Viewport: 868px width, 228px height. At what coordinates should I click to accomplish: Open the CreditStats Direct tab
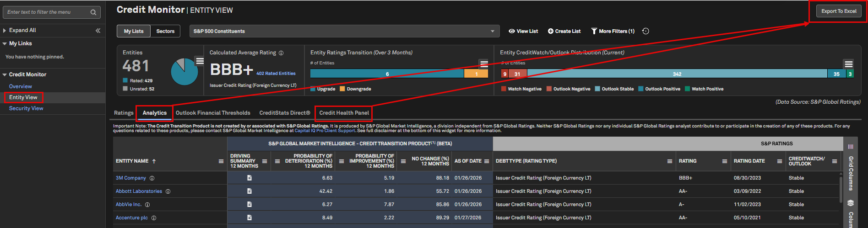point(285,113)
